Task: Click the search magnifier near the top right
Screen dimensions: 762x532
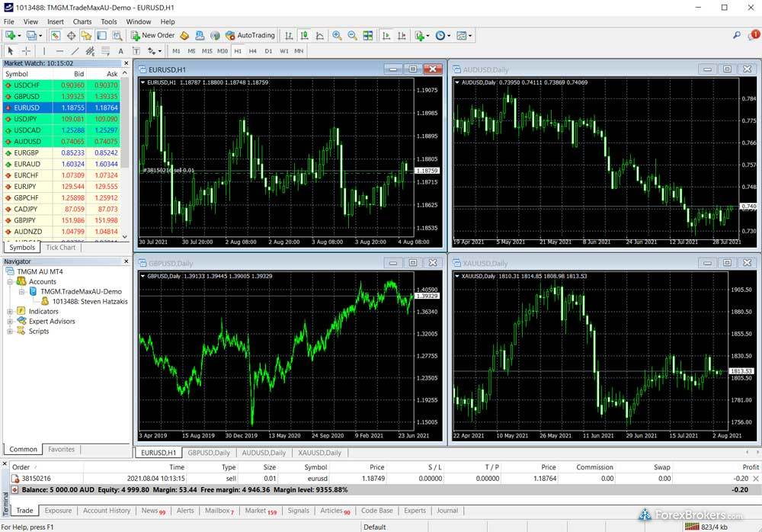Action: (736, 35)
